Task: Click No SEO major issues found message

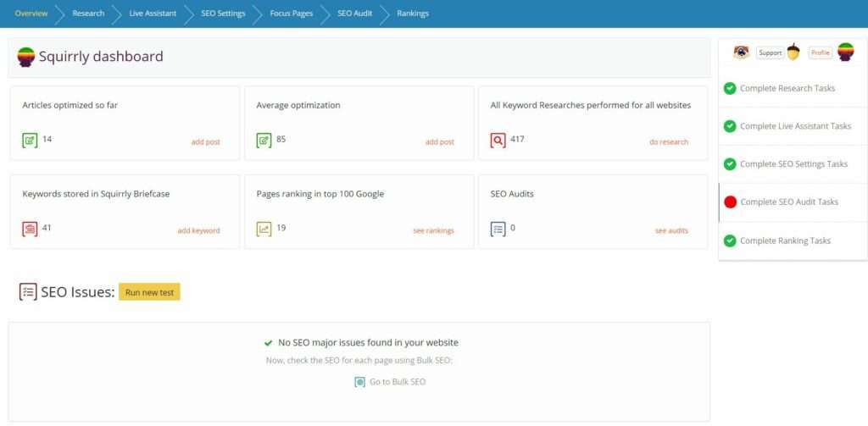Action: coord(368,342)
